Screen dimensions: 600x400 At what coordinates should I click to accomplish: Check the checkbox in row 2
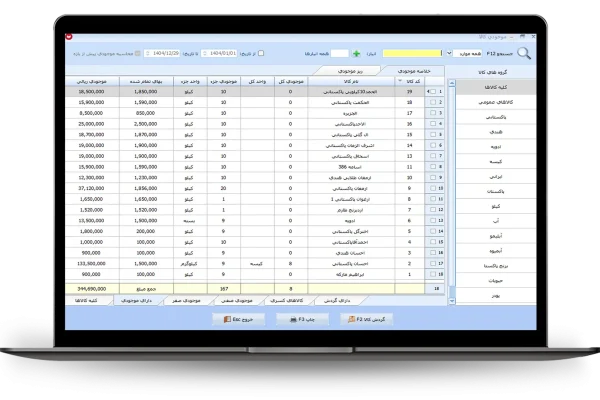coord(433,102)
